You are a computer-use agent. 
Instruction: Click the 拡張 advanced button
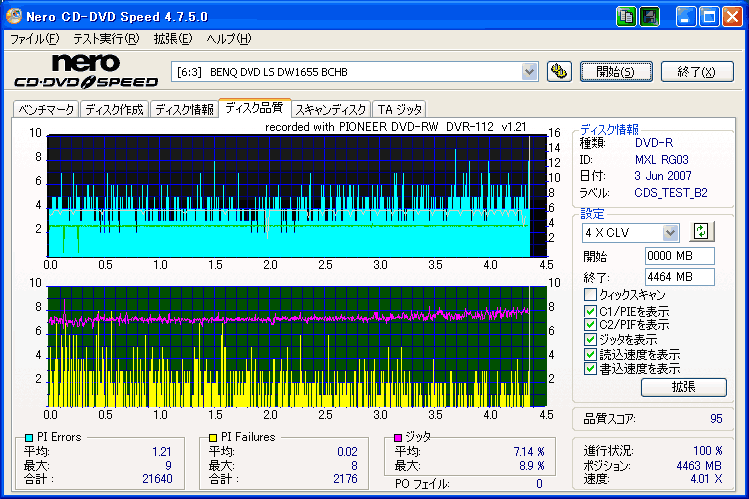tap(684, 386)
